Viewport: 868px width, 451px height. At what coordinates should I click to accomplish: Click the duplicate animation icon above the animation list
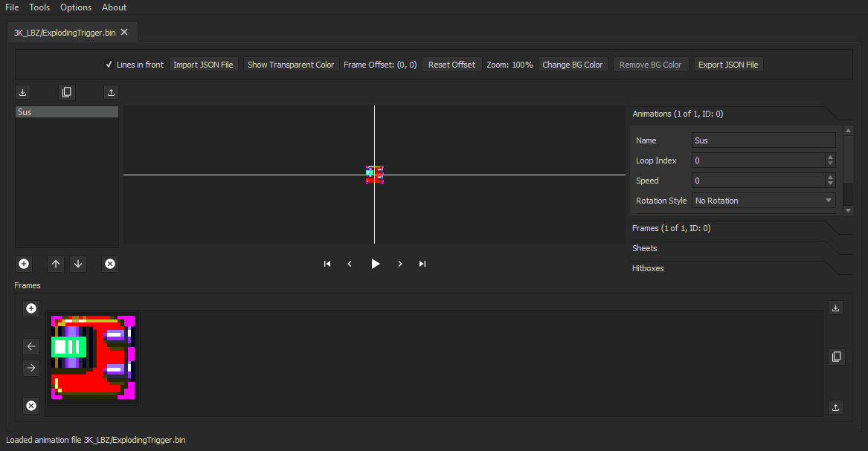coord(67,92)
